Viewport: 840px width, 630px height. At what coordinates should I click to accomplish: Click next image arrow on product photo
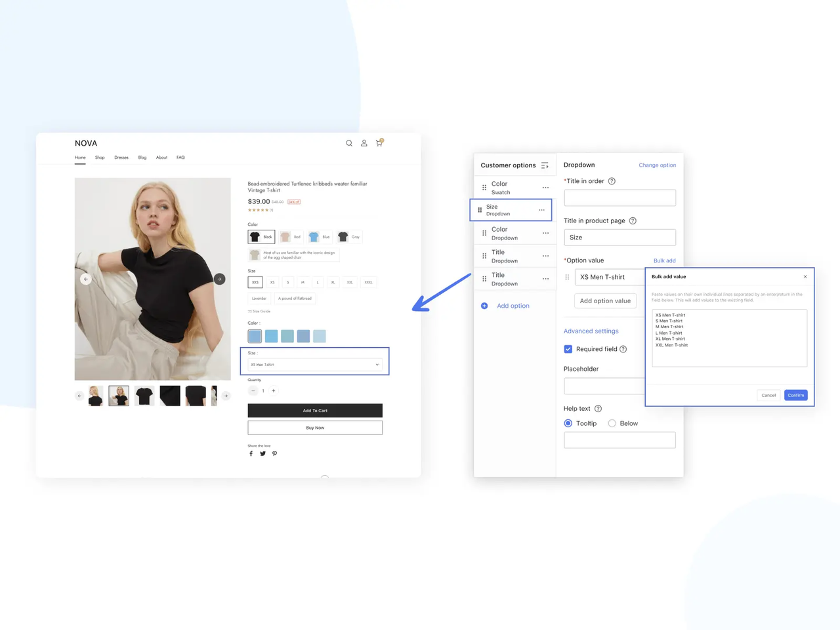pos(220,279)
